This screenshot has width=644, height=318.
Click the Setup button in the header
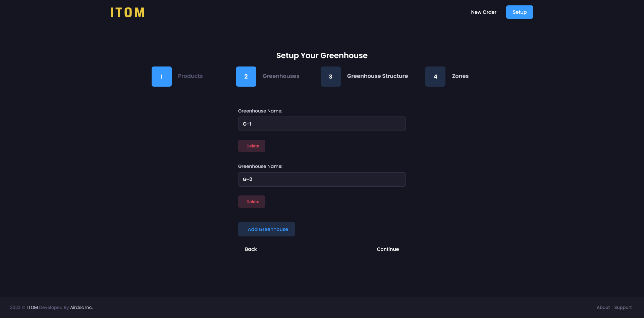(519, 12)
